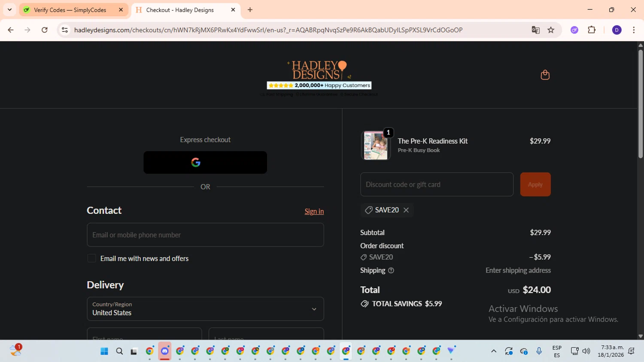The height and width of the screenshot is (362, 644).
Task: Open the Chrome profile D avatar
Action: pos(617,30)
